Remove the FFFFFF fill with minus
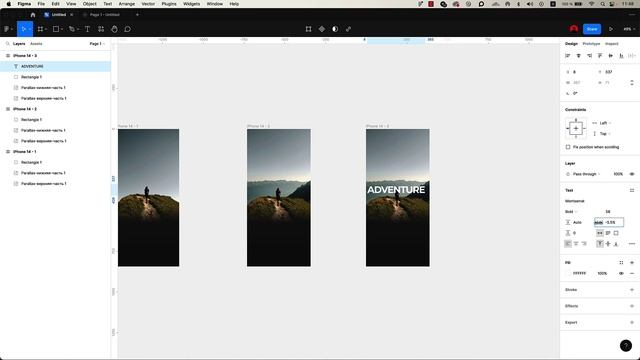 [x=632, y=273]
